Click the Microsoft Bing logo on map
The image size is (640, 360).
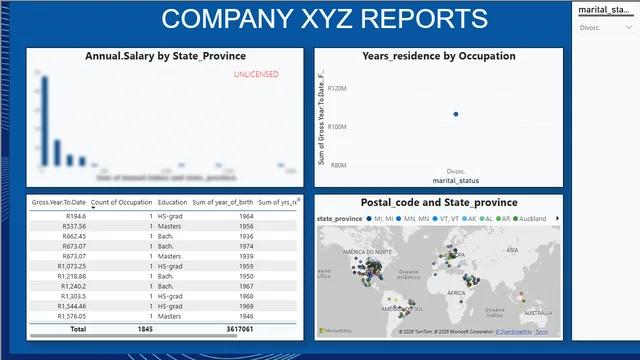[335, 331]
